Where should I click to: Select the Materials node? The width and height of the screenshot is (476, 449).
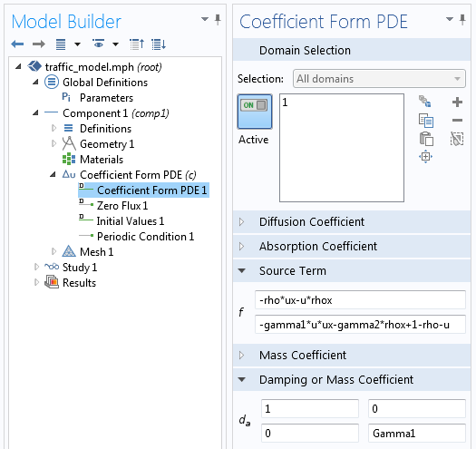(102, 160)
